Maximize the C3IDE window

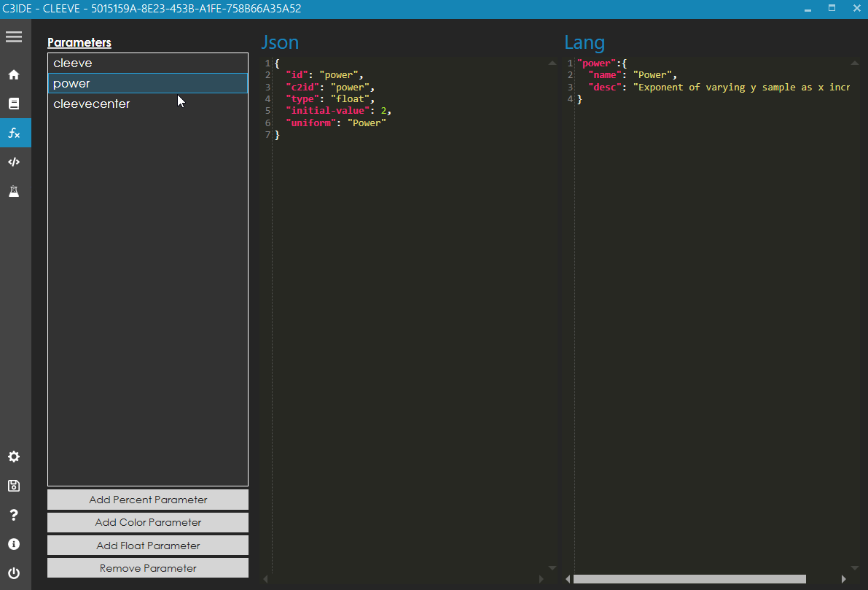point(832,8)
